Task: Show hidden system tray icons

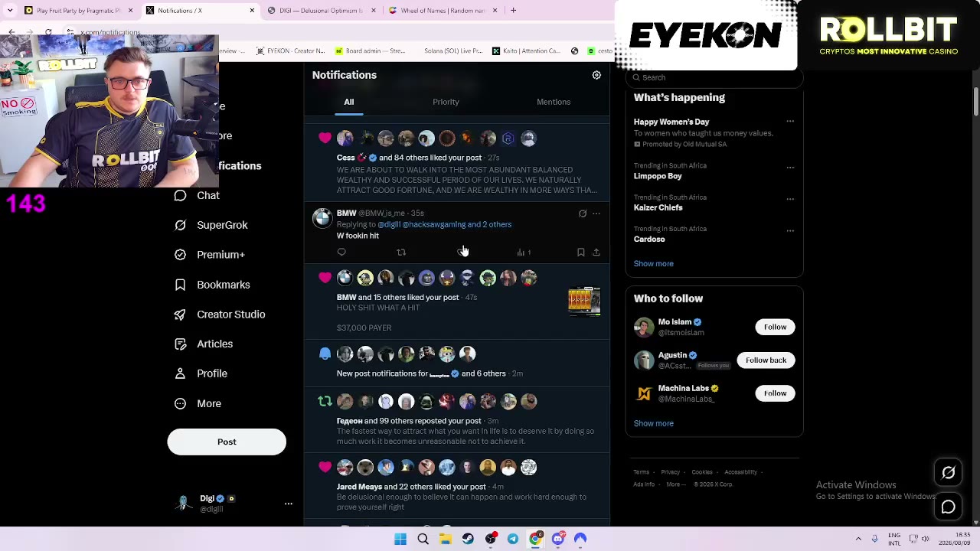Action: click(858, 539)
